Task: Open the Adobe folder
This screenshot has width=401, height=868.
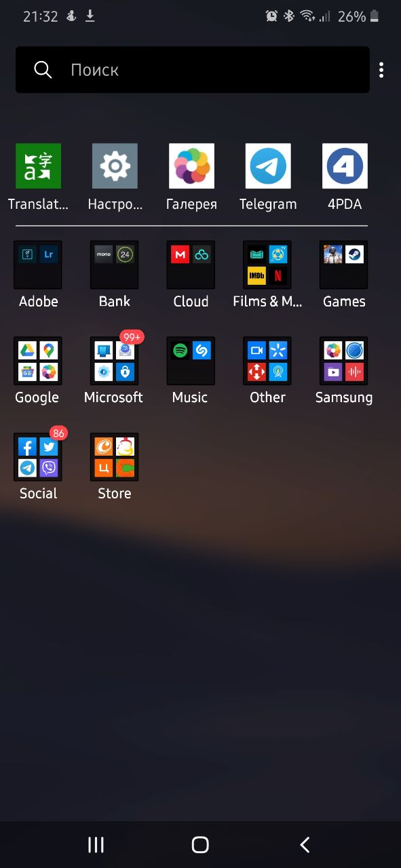Action: pyautogui.click(x=38, y=264)
